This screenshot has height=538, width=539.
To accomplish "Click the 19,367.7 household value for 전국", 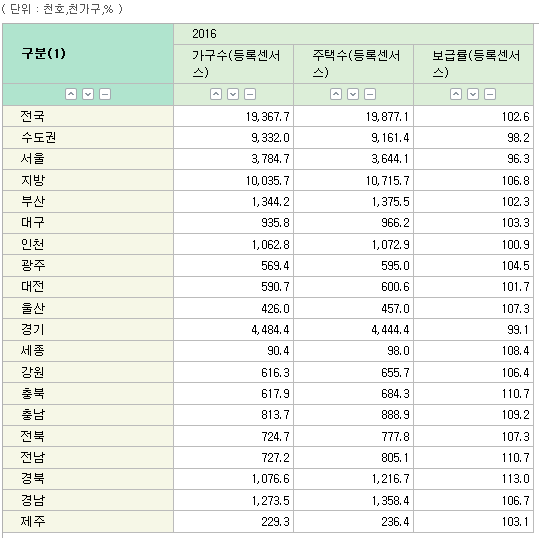I will coord(267,117).
